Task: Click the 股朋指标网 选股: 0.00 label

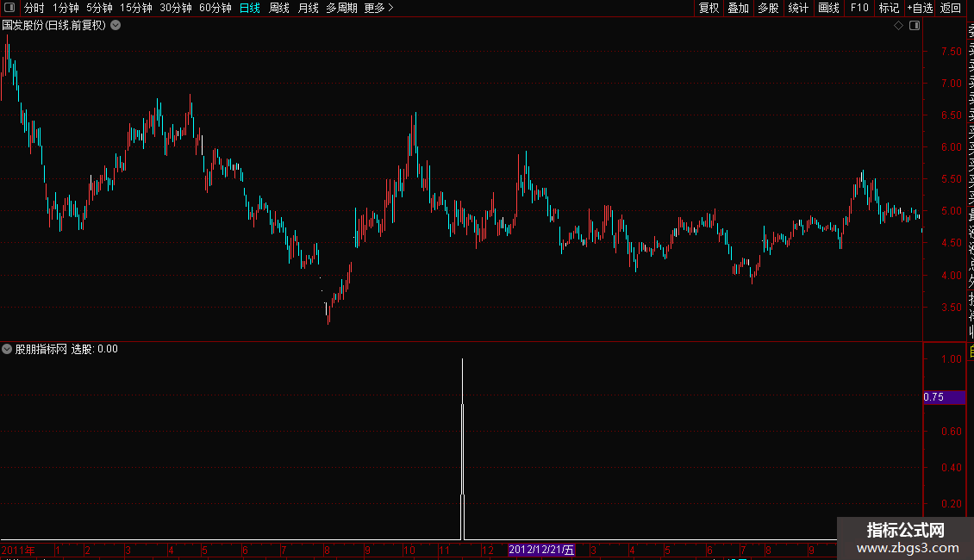Action: coord(66,349)
